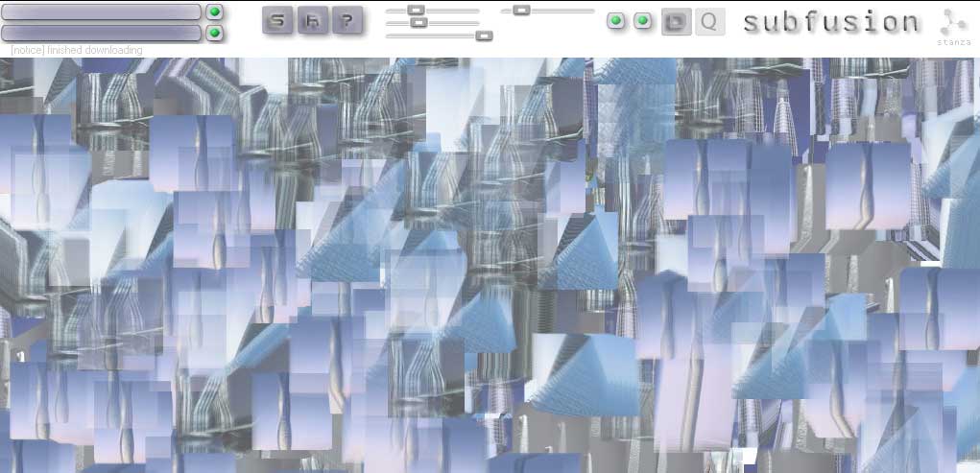Click the center of the collage canvas
Screen dimensions: 980x473
[x=490, y=265]
